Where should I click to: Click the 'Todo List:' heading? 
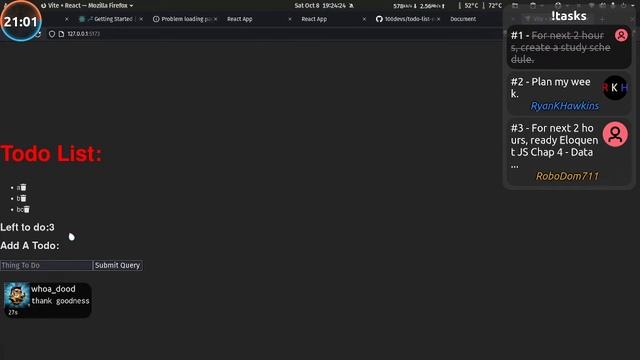pos(51,154)
